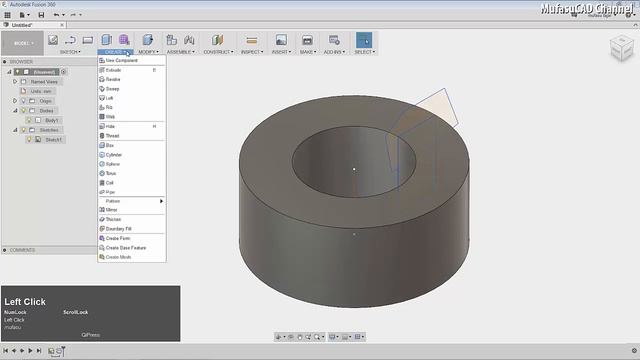Collapse the Bodies tree node

pos(15,111)
